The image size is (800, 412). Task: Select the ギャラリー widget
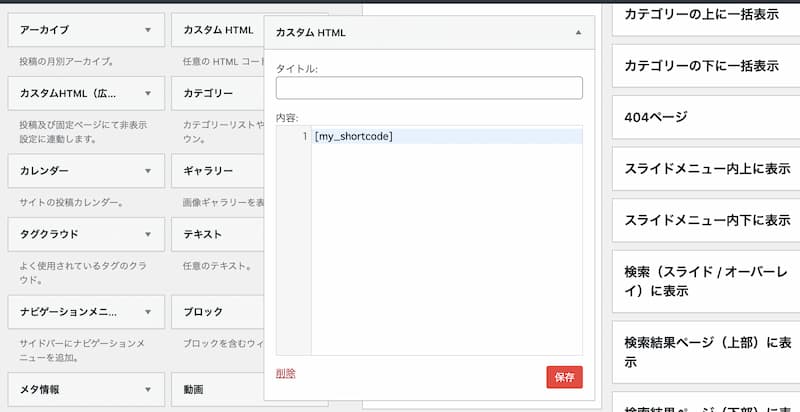click(218, 171)
